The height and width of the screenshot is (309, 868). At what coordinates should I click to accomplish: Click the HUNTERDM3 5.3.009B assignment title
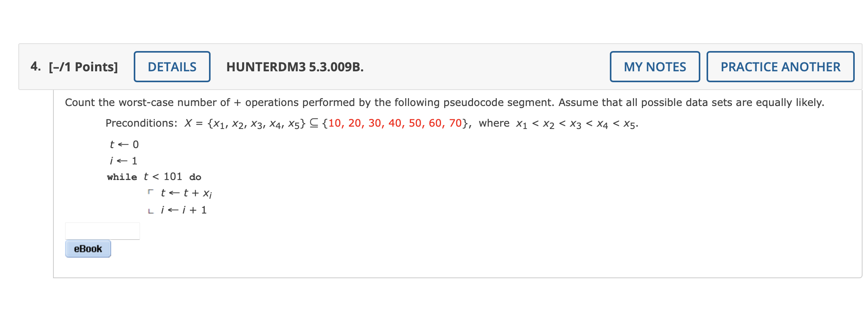295,67
